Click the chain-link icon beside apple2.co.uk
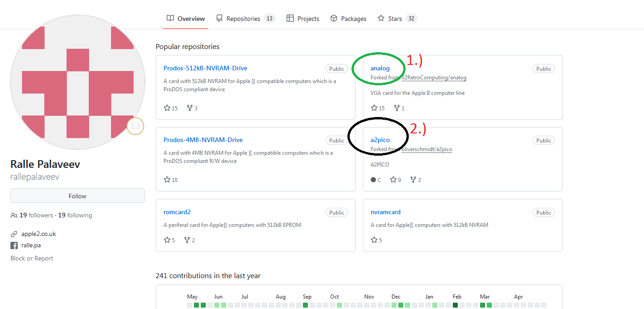Image resolution: width=644 pixels, height=309 pixels. pyautogui.click(x=14, y=234)
